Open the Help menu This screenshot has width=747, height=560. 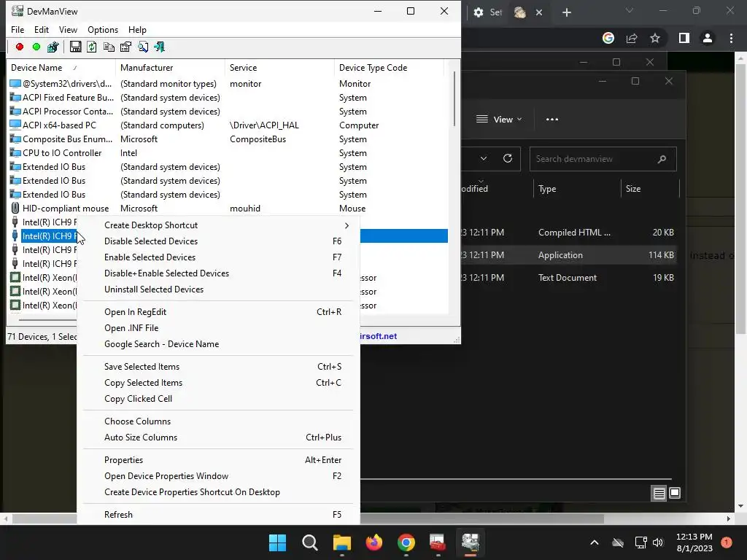tap(137, 29)
